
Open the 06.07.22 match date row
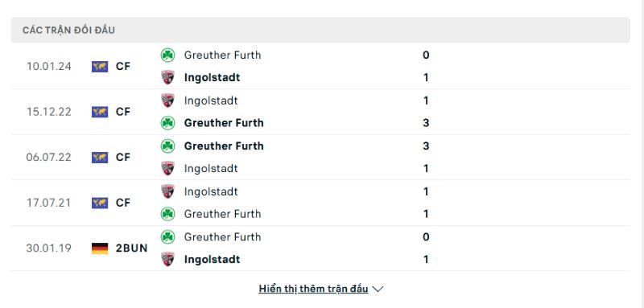click(x=320, y=158)
